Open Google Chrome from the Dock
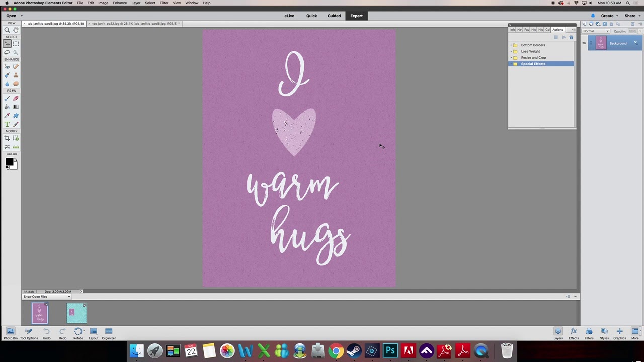The image size is (644, 362). pos(336,351)
